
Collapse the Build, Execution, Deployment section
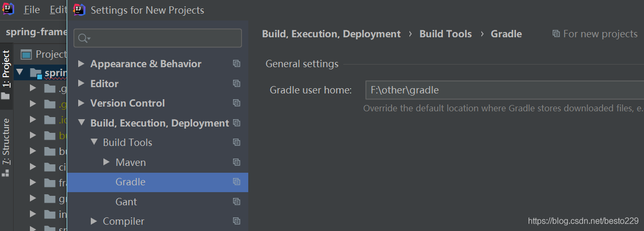[x=81, y=123]
